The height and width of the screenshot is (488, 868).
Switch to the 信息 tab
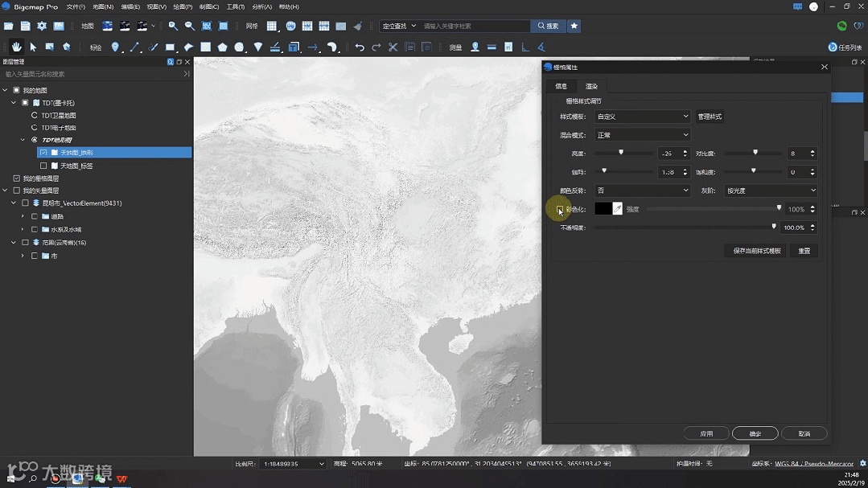tap(561, 86)
